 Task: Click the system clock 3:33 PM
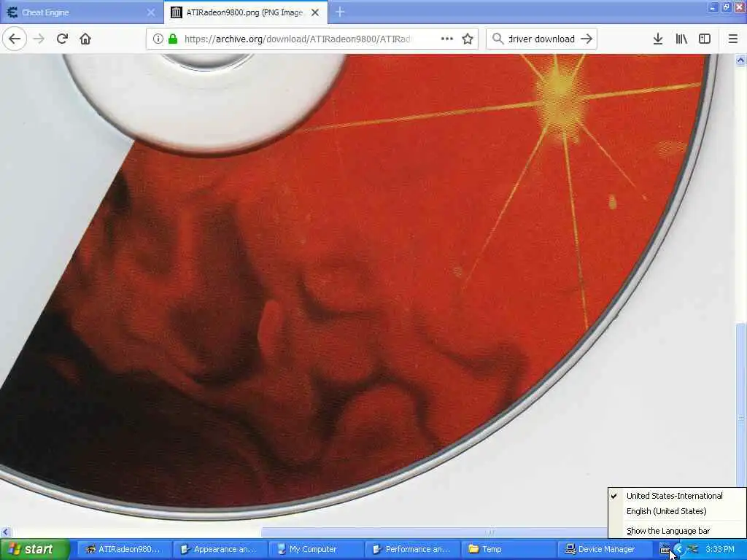[720, 550]
